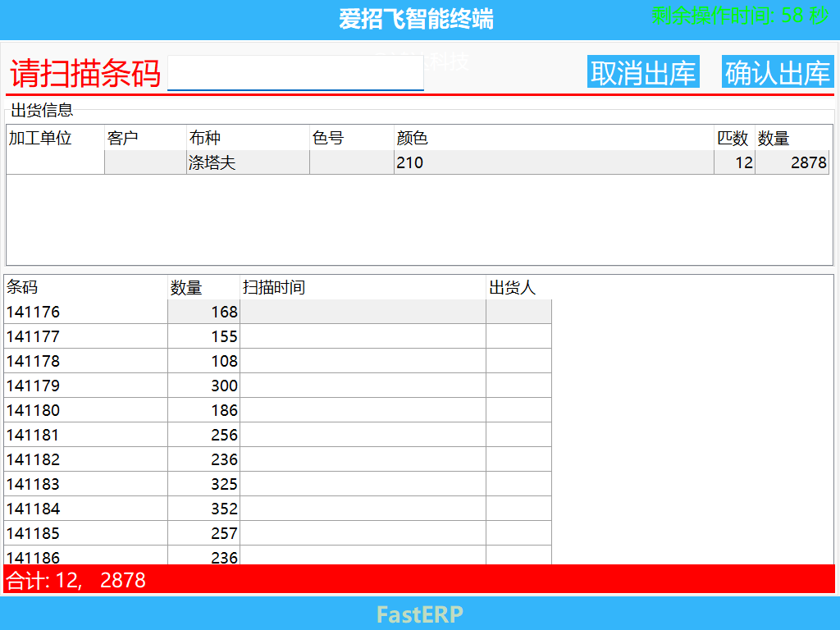Image resolution: width=840 pixels, height=630 pixels.
Task: Click the 剩余操作时间 countdown timer
Action: coord(737,14)
